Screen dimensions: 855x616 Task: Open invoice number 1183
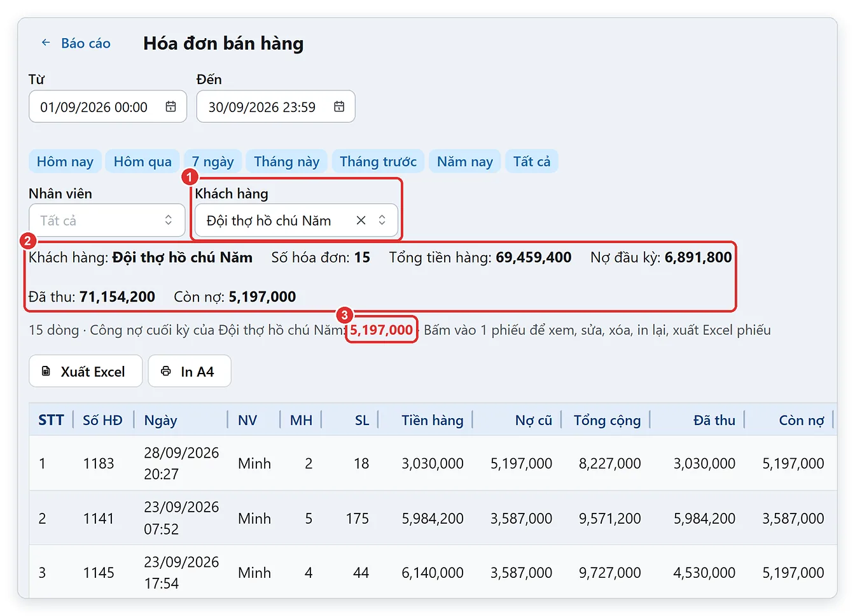click(99, 463)
